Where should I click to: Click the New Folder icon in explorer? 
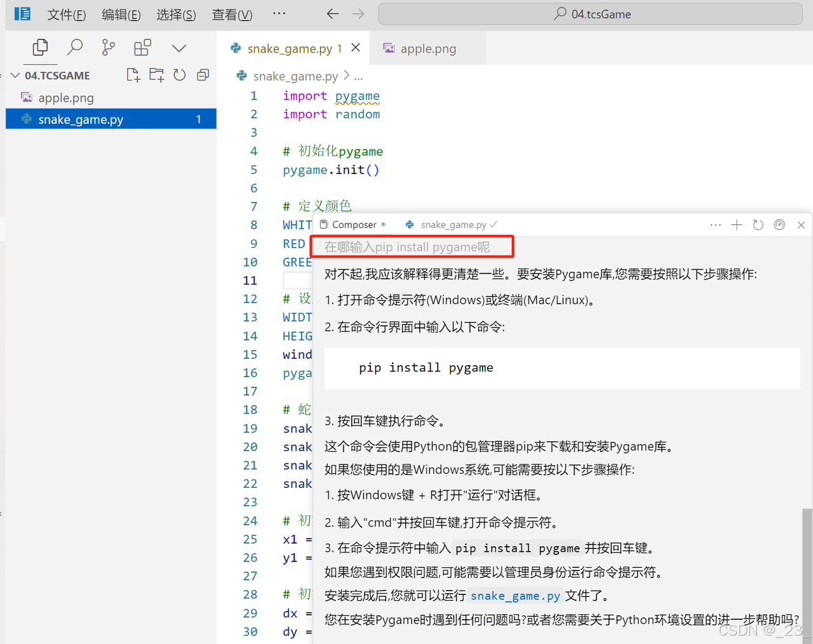156,75
